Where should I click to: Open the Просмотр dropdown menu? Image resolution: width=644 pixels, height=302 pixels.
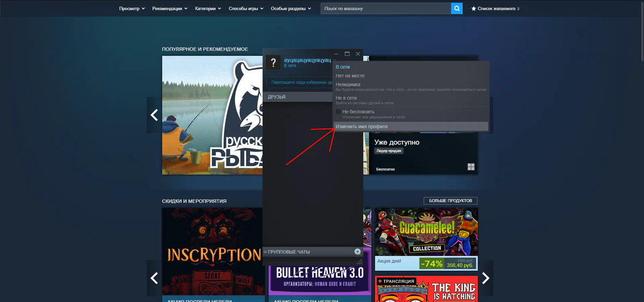point(132,9)
